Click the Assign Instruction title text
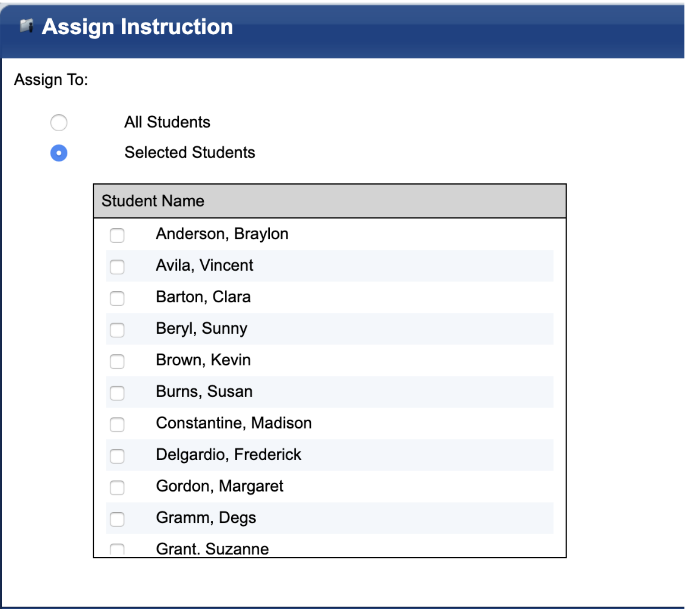This screenshot has height=616, width=687. 138,27
